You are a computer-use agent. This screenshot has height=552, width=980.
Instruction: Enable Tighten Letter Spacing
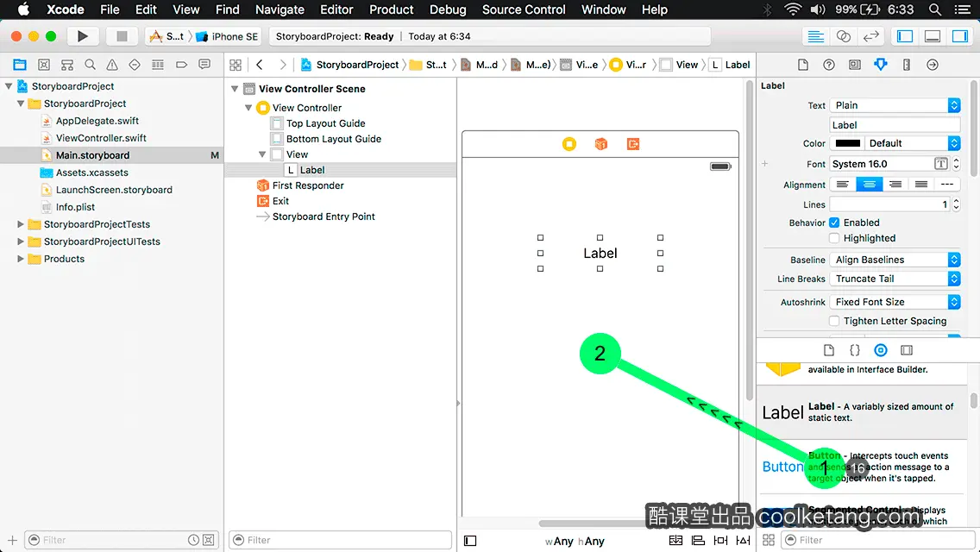click(x=834, y=321)
